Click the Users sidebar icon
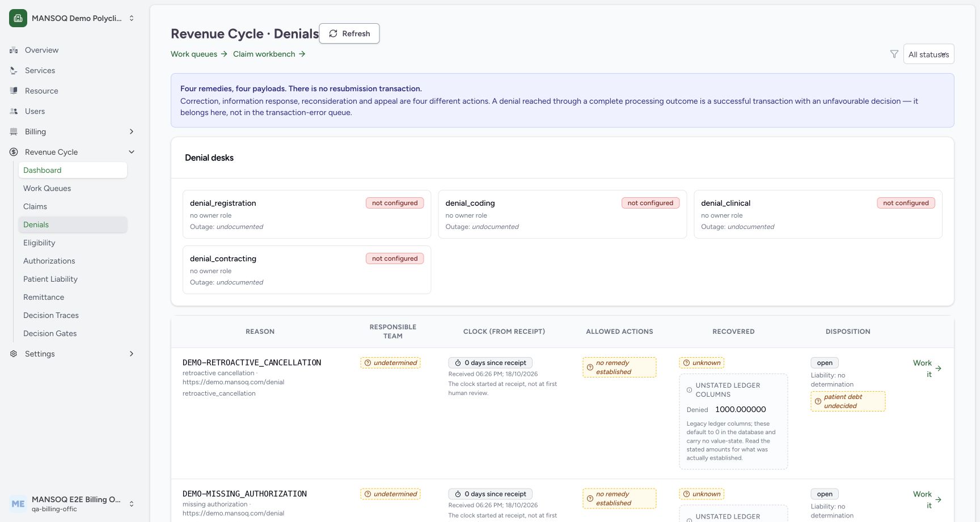980x522 pixels. tap(14, 111)
